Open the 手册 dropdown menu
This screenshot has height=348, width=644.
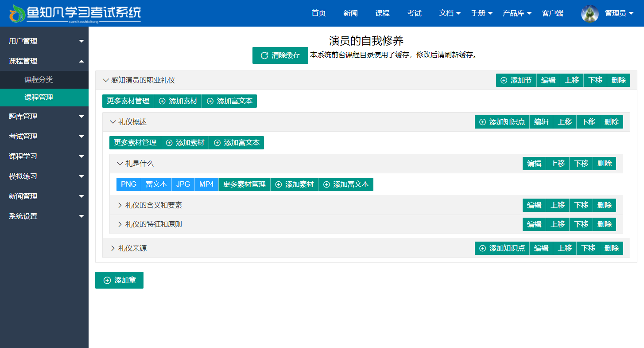(482, 13)
